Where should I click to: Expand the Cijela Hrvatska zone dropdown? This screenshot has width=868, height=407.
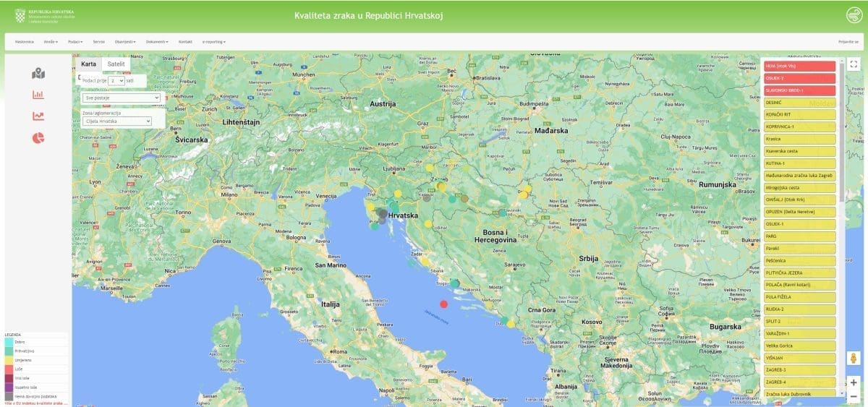coord(116,121)
